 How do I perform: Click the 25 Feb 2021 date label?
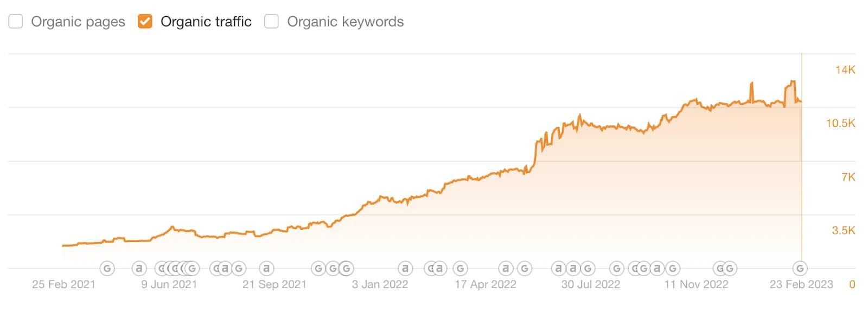click(63, 284)
